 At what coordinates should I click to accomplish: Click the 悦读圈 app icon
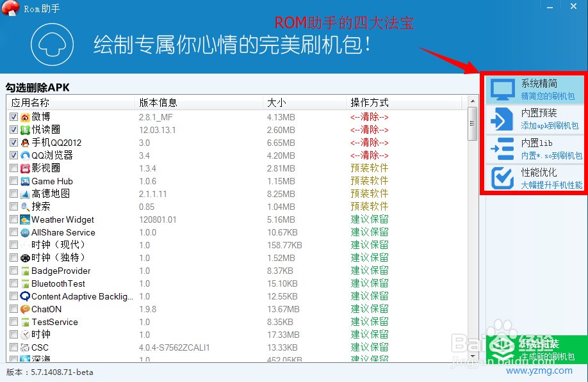[x=25, y=130]
